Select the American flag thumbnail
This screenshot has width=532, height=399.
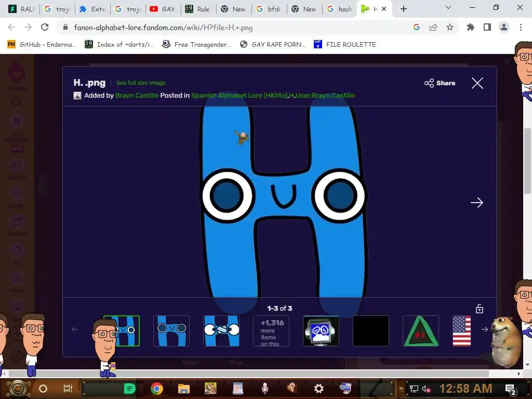pos(462,331)
